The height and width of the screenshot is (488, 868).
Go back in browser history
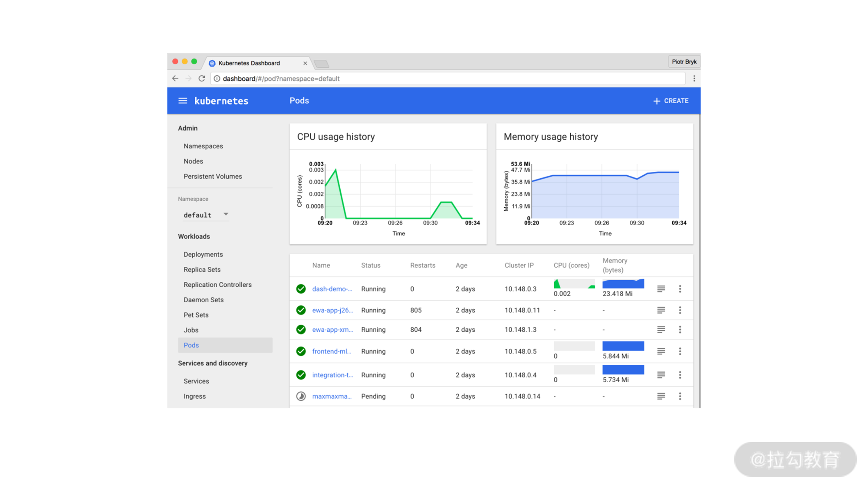point(175,79)
